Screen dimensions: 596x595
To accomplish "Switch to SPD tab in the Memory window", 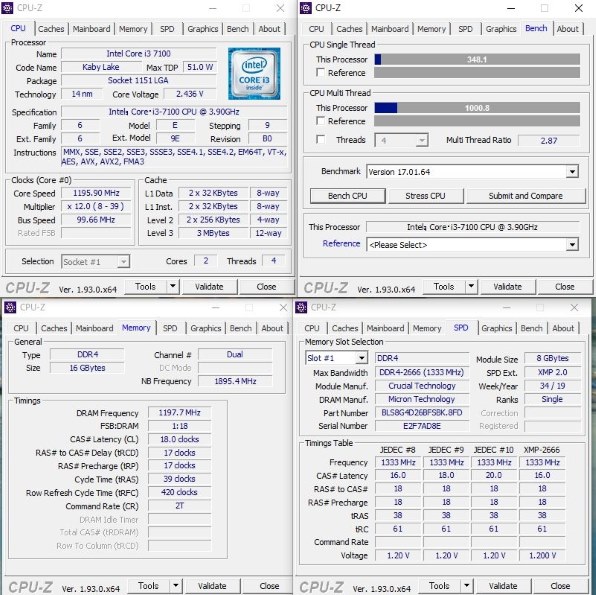I will coord(170,328).
